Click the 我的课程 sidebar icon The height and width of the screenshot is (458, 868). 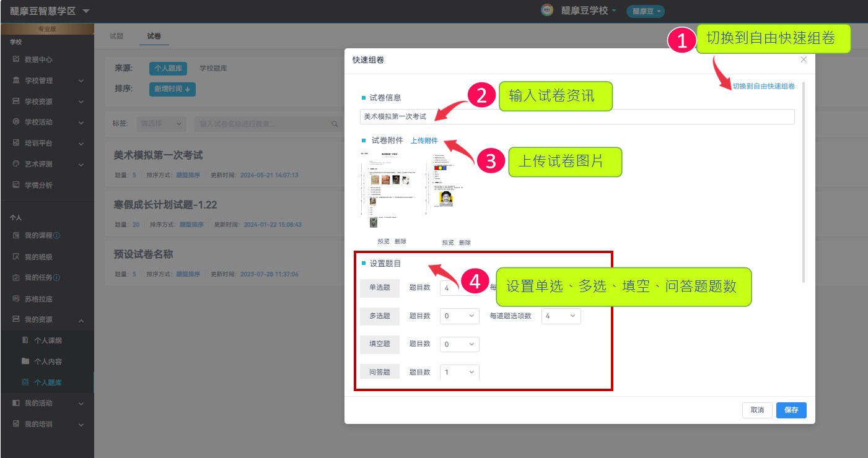coord(16,236)
